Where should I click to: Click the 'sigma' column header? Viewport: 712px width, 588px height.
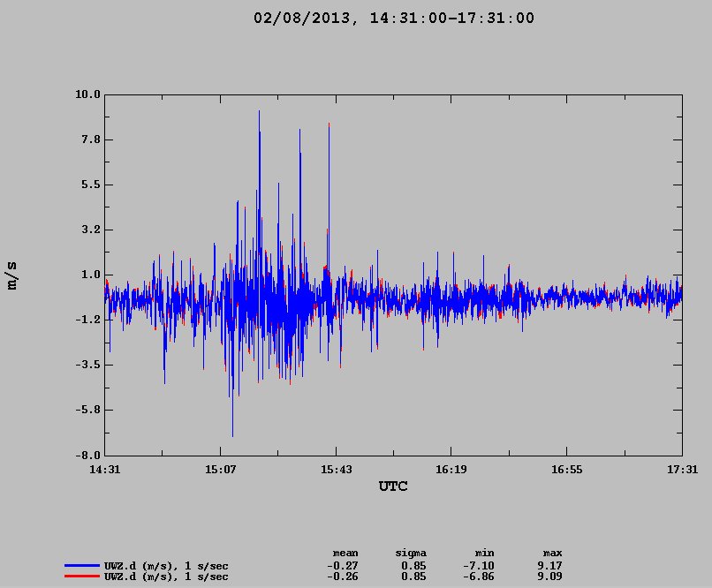[x=411, y=554]
